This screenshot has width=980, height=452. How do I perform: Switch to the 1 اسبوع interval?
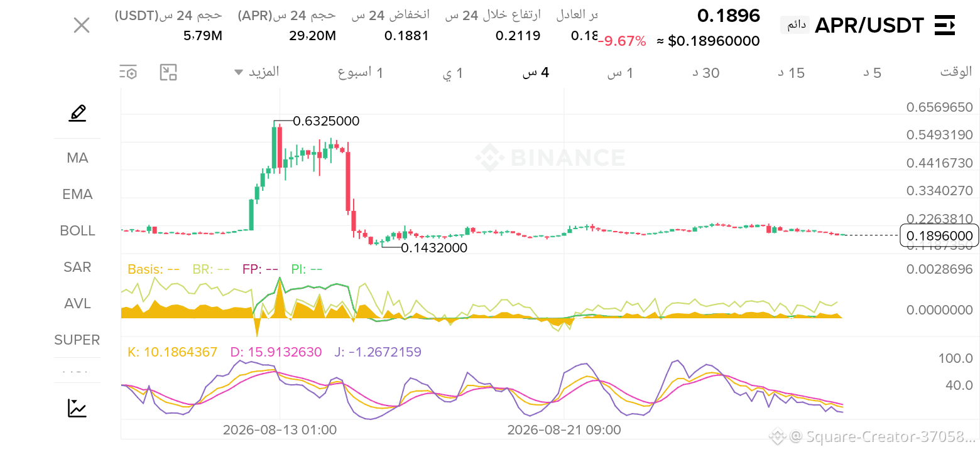click(361, 73)
